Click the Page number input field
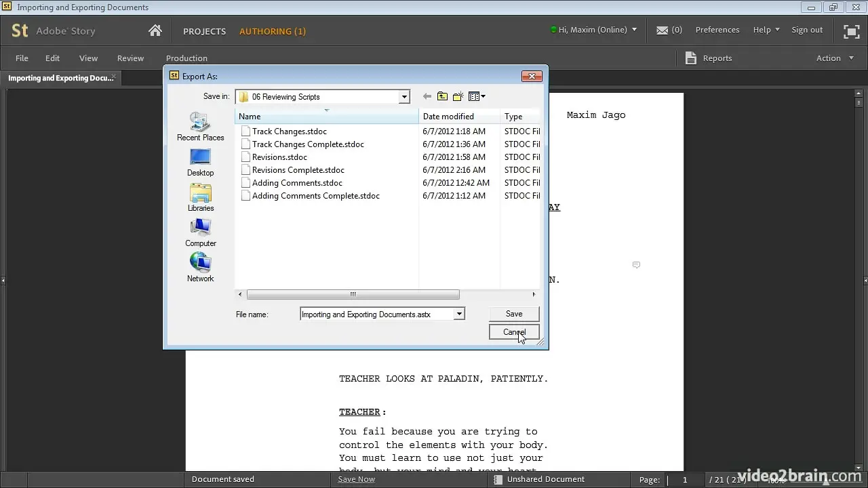868x488 pixels. pyautogui.click(x=685, y=480)
